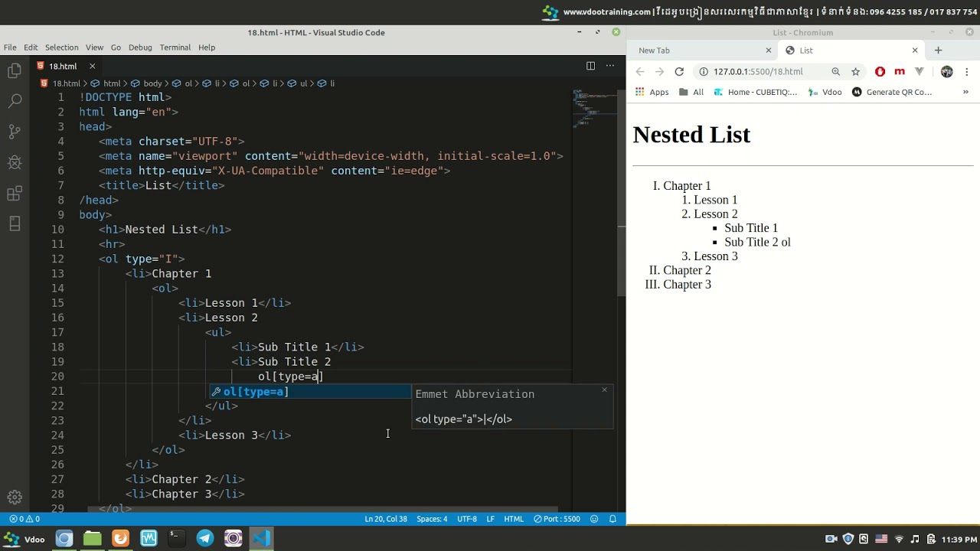Open the Edit menu in VS Code
This screenshot has width=980, height=551.
click(31, 47)
